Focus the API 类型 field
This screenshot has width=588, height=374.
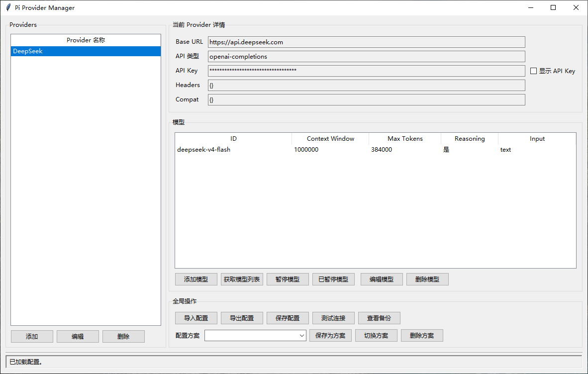(366, 57)
